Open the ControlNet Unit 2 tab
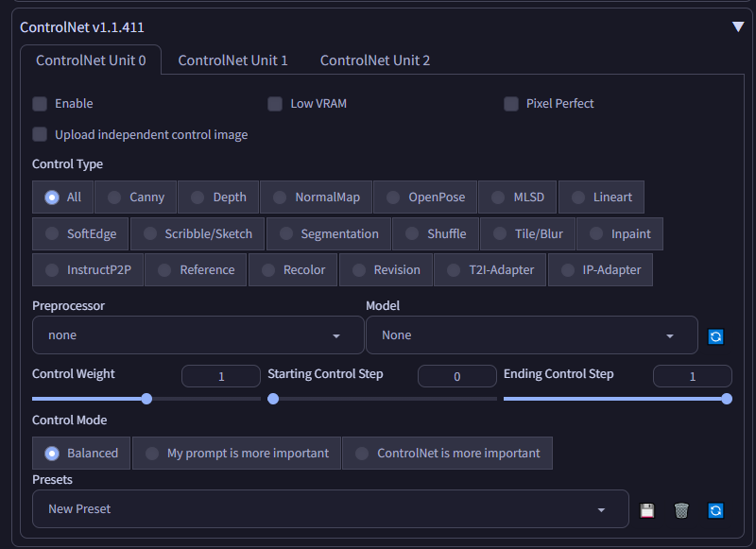The height and width of the screenshot is (549, 756). [375, 60]
